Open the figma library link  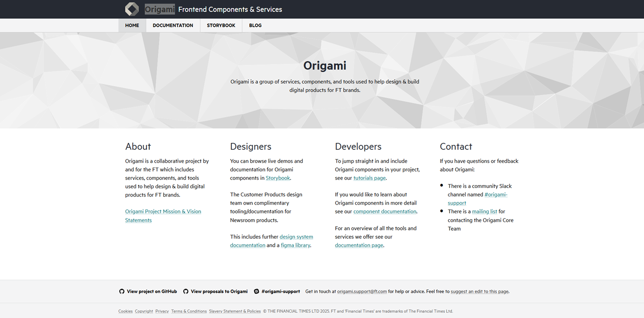(x=295, y=245)
